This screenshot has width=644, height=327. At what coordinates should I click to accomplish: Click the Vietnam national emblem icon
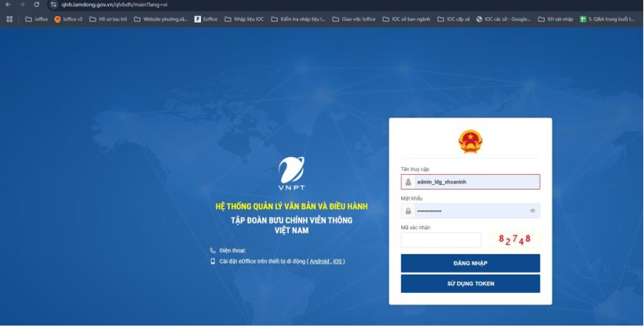[x=470, y=141]
